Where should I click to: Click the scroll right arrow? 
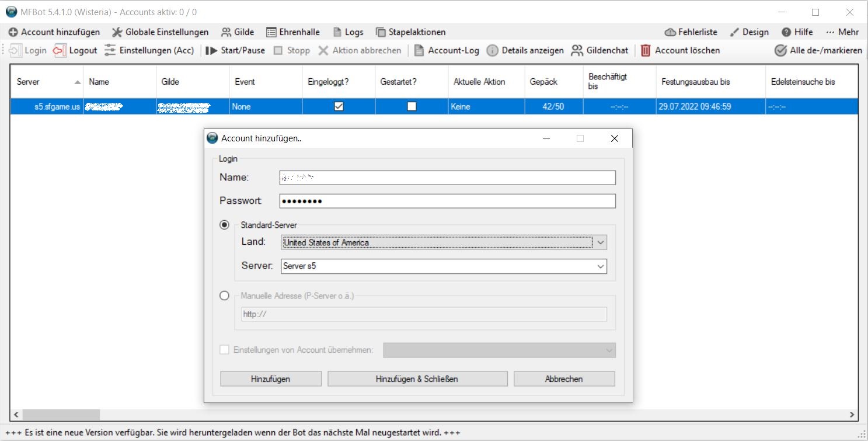[x=852, y=414]
